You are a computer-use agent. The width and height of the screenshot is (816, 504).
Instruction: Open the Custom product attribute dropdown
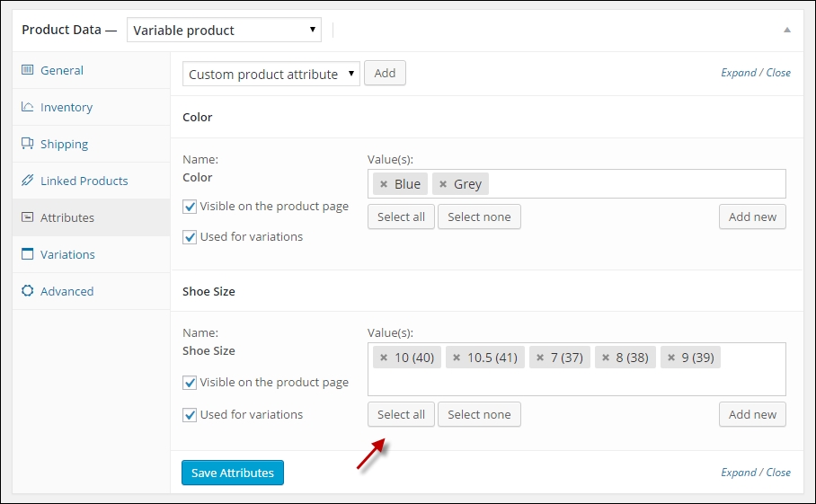271,74
